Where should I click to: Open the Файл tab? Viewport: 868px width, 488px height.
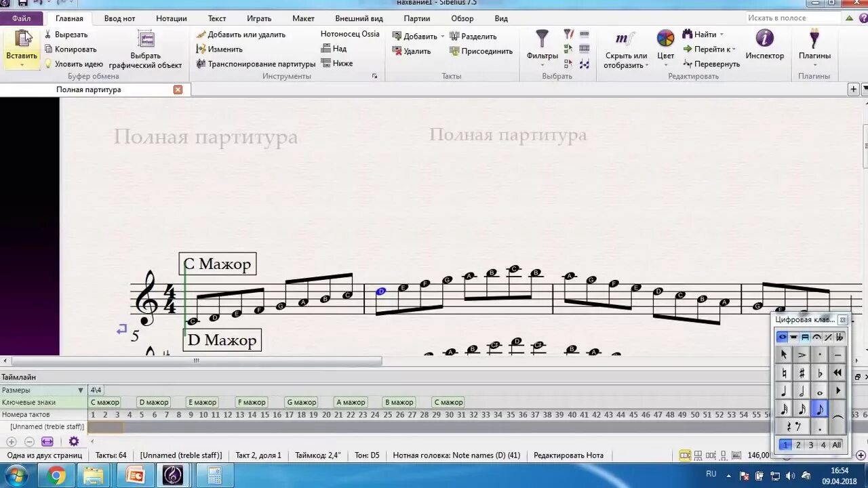pos(21,18)
